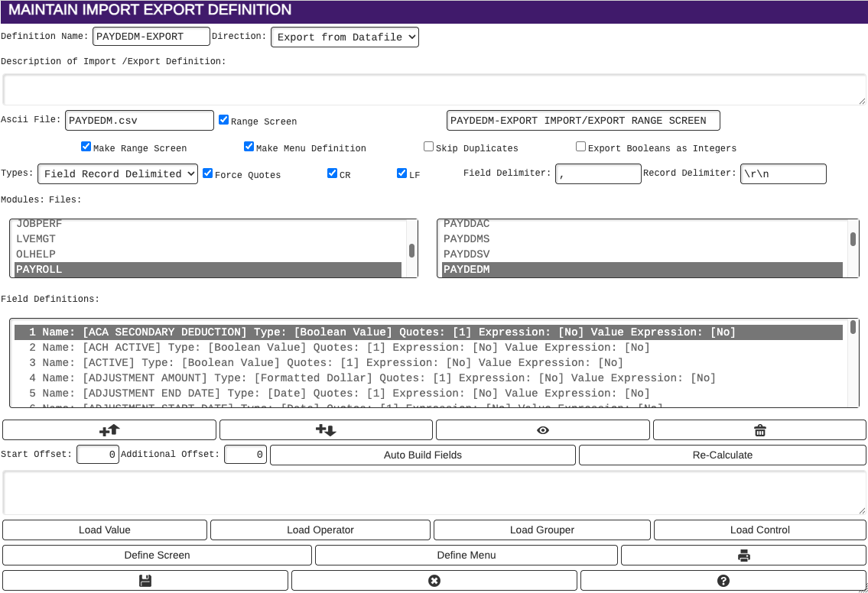Screen dimensions: 868x593
Task: Open the Direction dropdown
Action: [x=345, y=37]
